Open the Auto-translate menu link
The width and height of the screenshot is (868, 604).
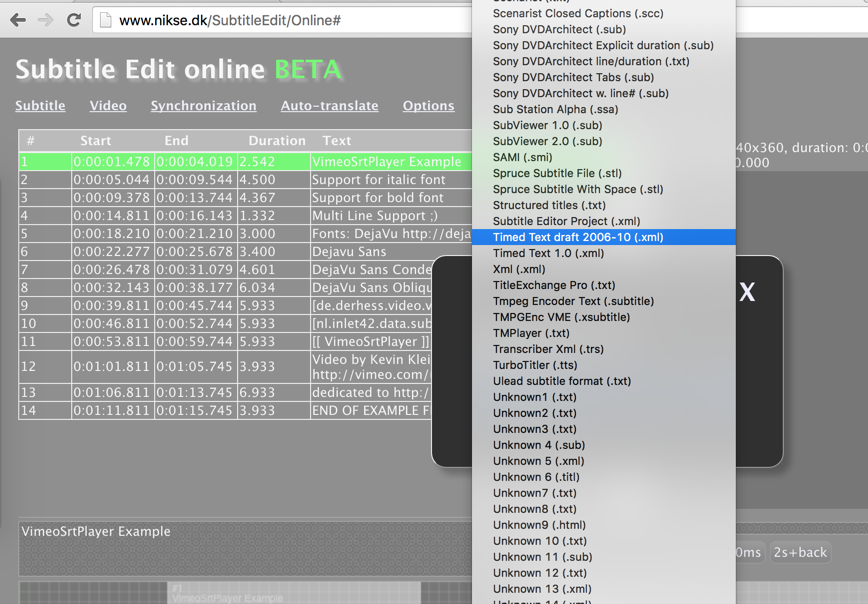(329, 106)
